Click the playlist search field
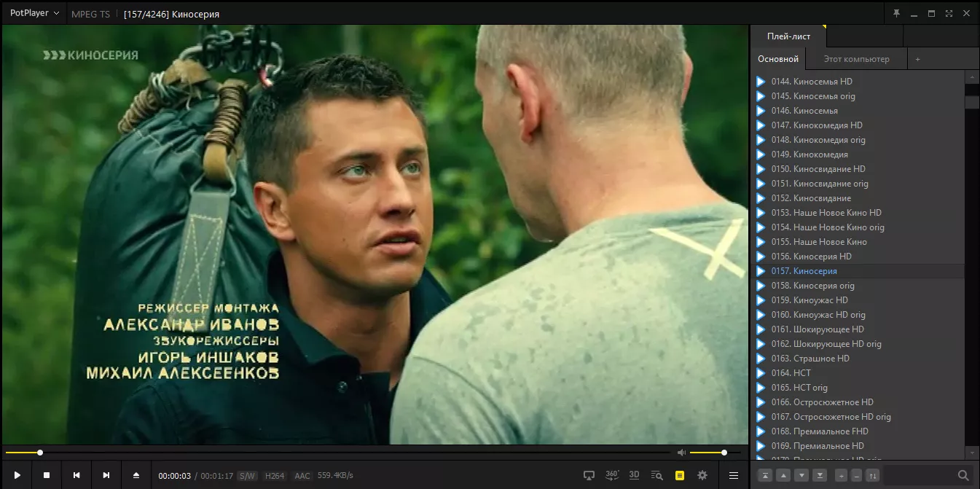 click(920, 475)
